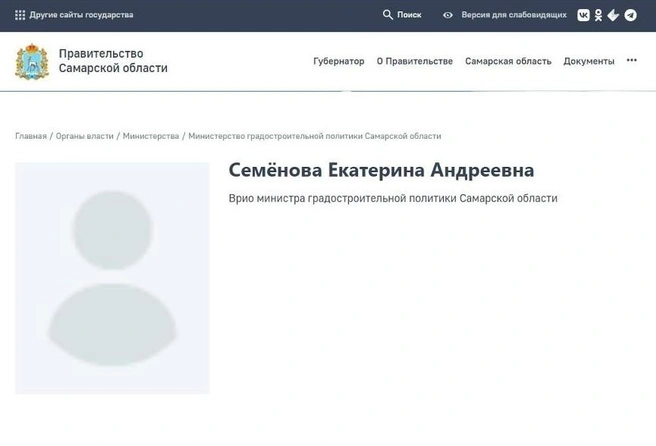Open the Odnoklassniki social icon
Viewport: 656px width, 446px height.
click(598, 15)
